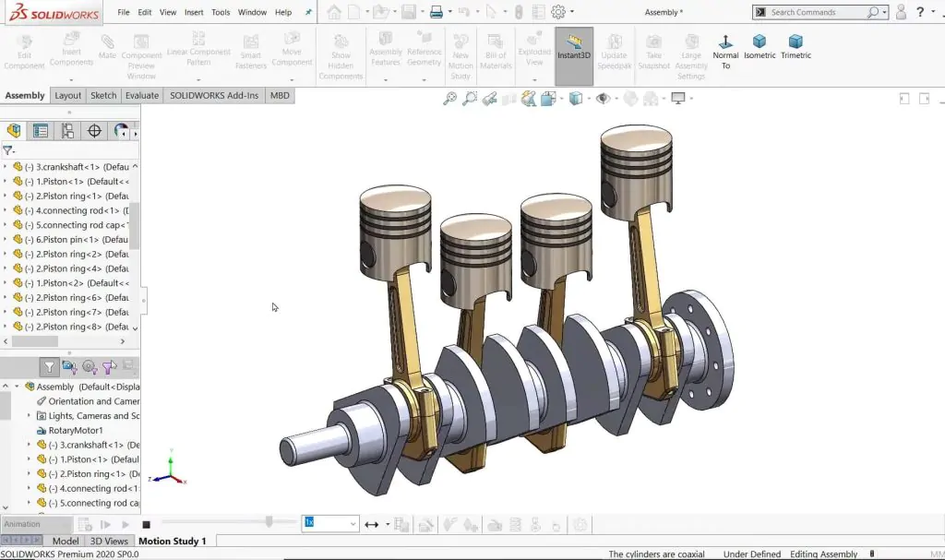Screen dimensions: 945x560
Task: Switch to Isometric view
Action: [x=760, y=47]
